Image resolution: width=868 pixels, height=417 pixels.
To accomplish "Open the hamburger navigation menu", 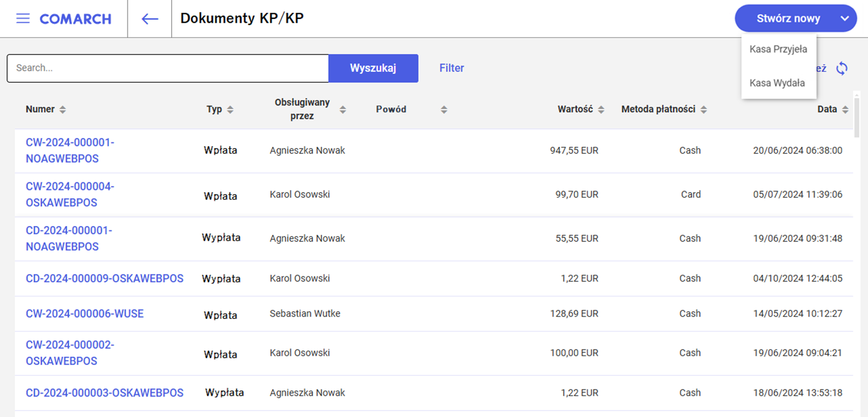I will click(23, 19).
